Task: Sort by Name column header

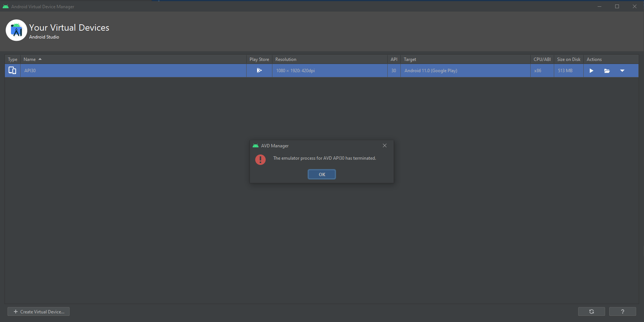Action: pos(30,59)
